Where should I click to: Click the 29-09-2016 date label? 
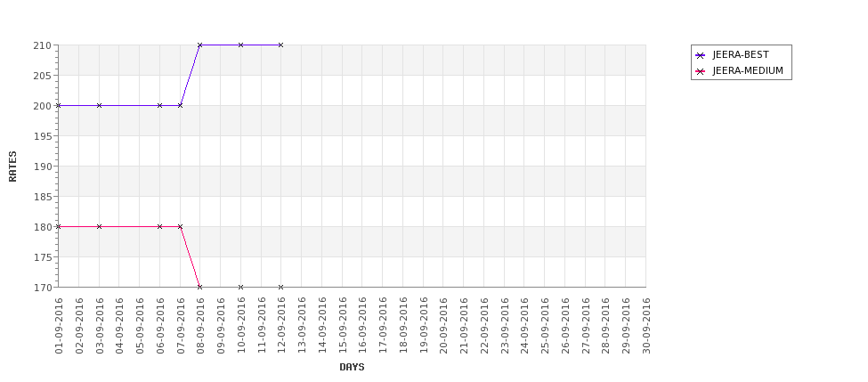pos(626,326)
